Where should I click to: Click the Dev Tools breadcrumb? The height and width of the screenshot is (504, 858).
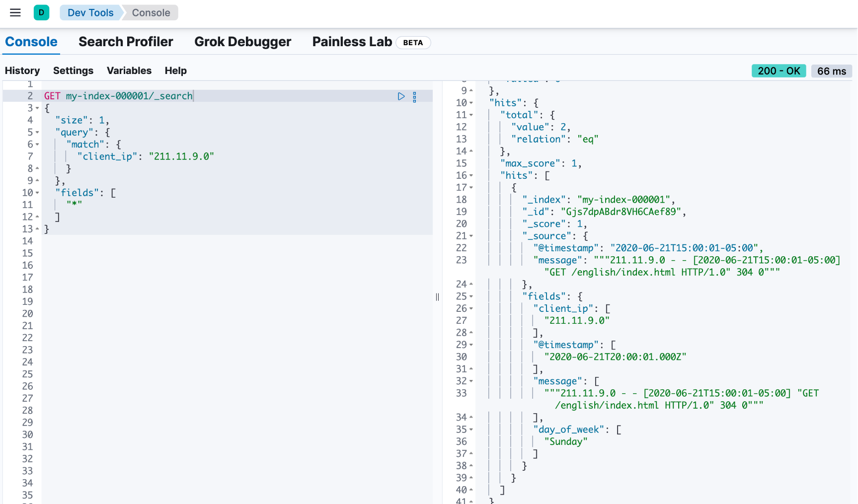[90, 13]
